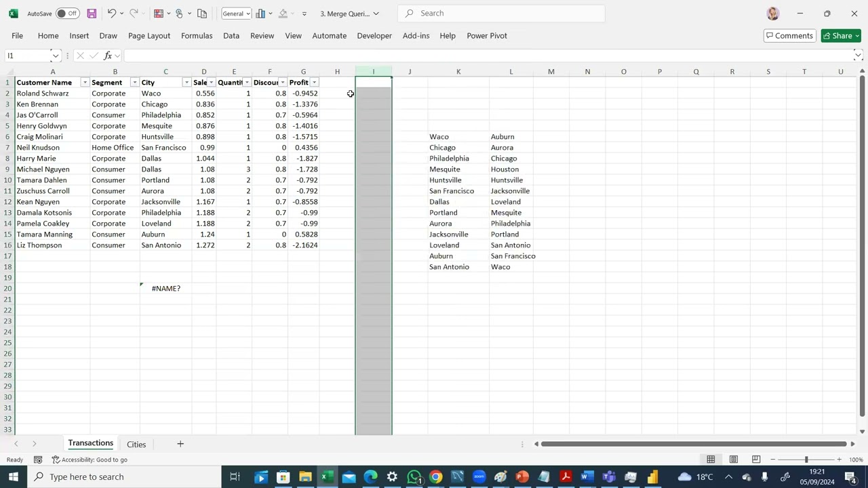Open Customer Name filter dropdown
The height and width of the screenshot is (488, 868).
[x=85, y=83]
